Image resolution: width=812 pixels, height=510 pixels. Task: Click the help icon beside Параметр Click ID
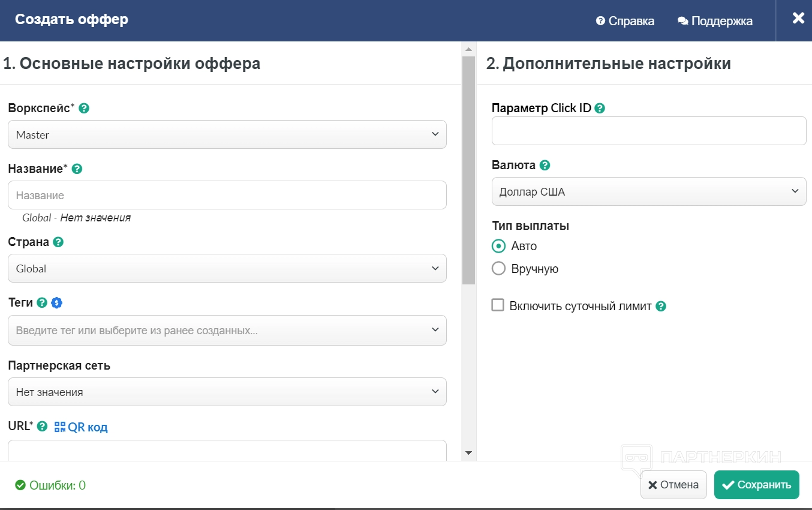[x=599, y=109]
